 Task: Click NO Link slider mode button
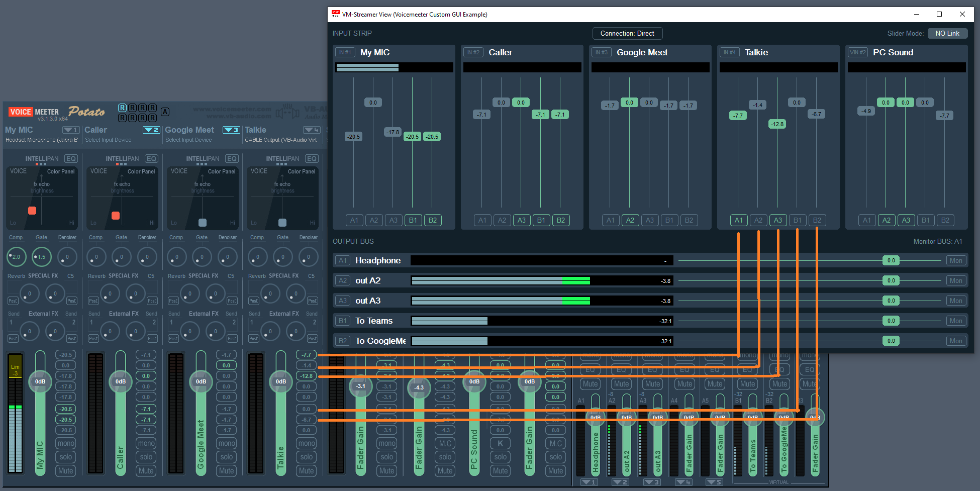(947, 33)
